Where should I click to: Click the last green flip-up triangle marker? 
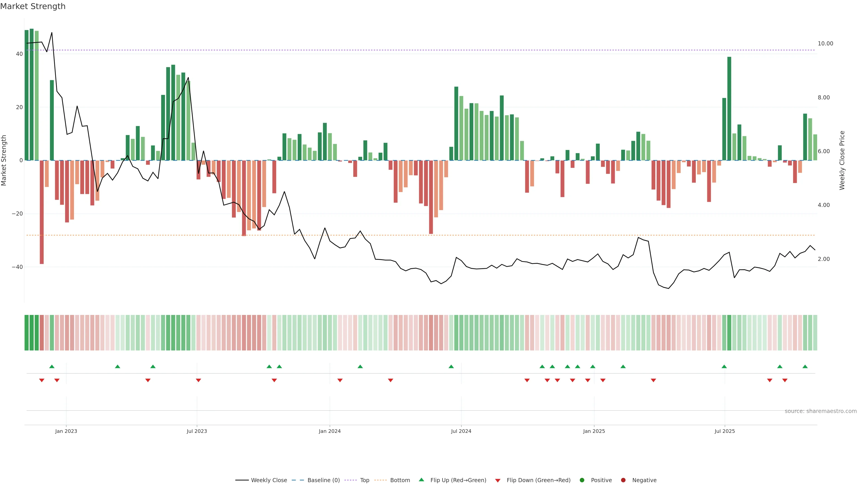click(x=805, y=366)
